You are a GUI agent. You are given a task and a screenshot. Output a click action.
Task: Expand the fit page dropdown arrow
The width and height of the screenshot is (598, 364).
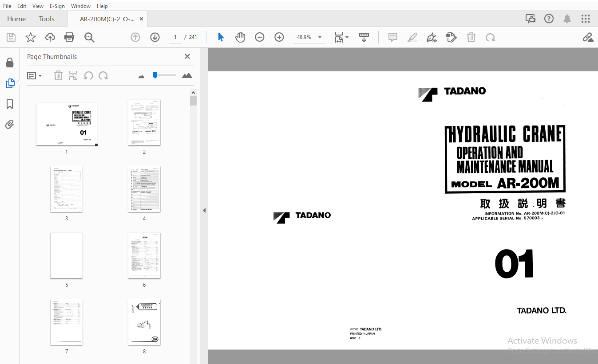(347, 37)
